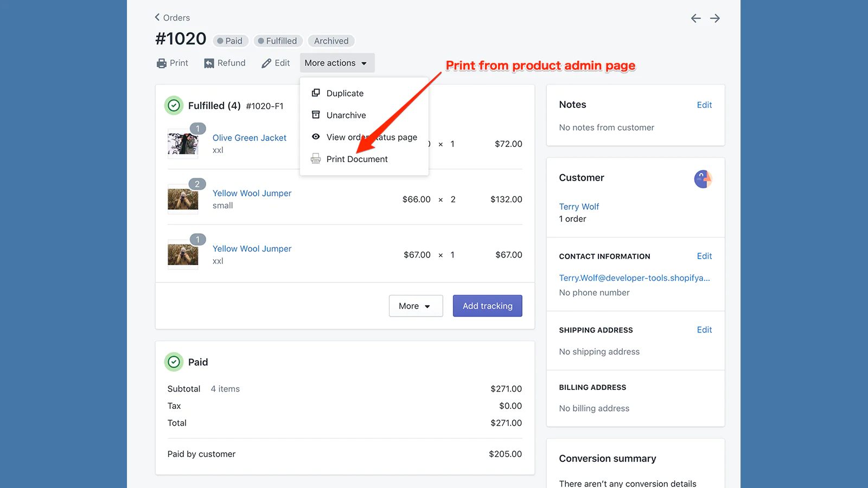Click the pencil icon beside Edit

click(x=266, y=63)
